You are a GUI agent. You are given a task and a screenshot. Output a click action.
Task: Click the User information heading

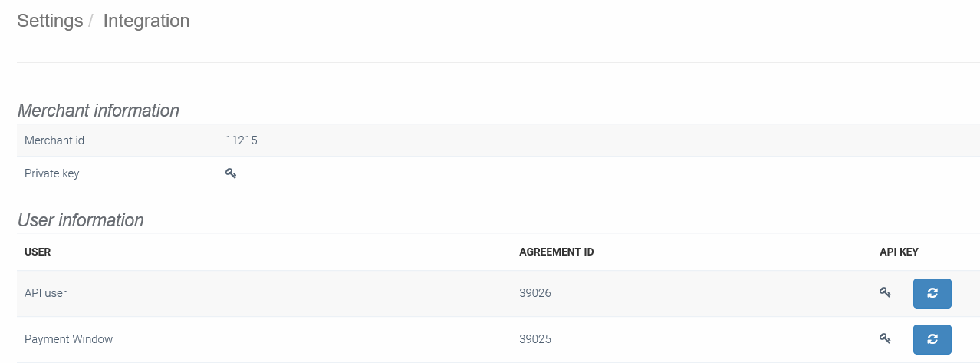coord(81,220)
